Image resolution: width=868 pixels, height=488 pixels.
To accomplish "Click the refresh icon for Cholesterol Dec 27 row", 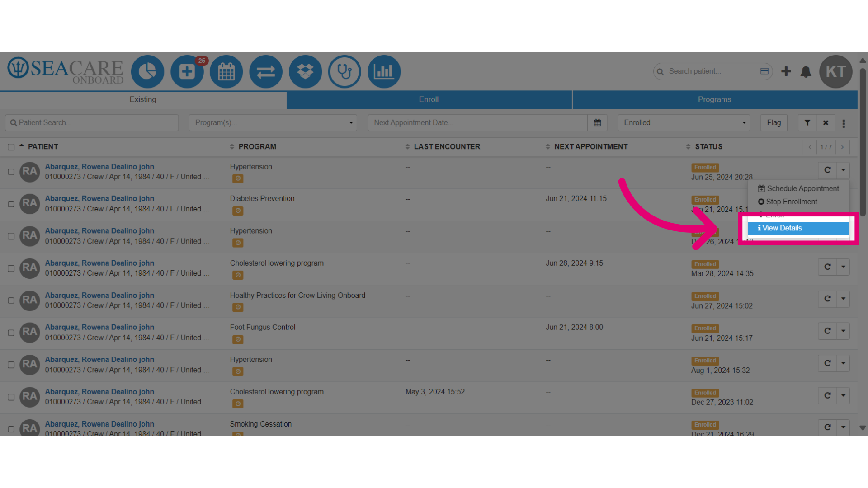I will (x=827, y=396).
